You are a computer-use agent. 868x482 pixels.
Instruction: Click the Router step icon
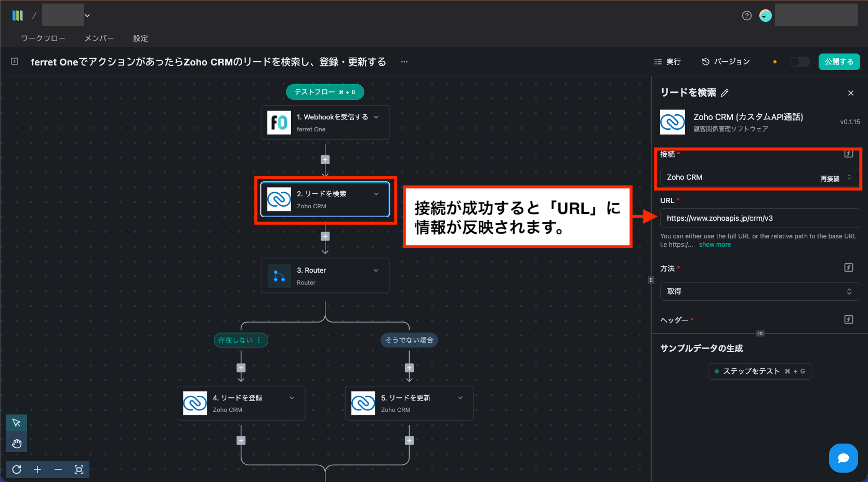(x=279, y=276)
